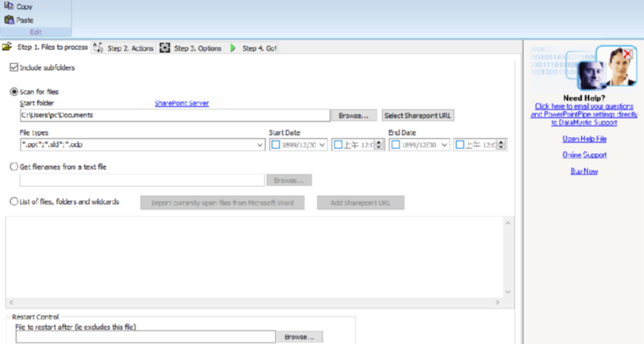Go to the Step 4. Go! tab

tap(254, 48)
